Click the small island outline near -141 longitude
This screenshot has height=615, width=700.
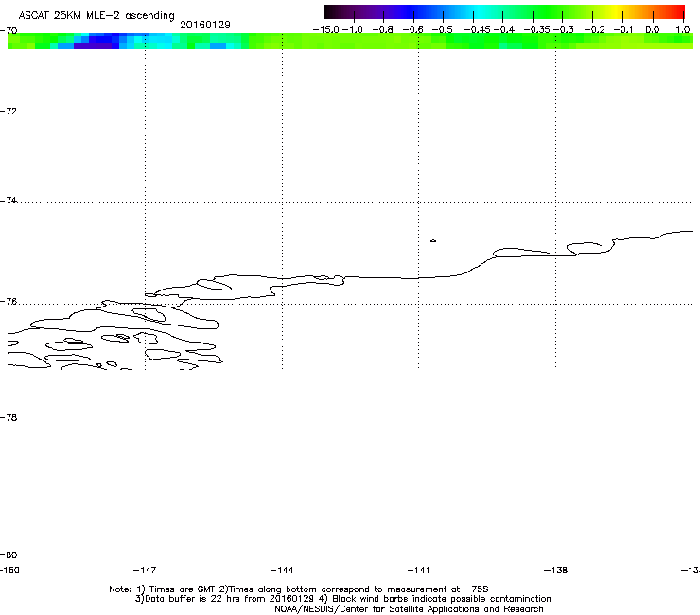click(x=433, y=241)
